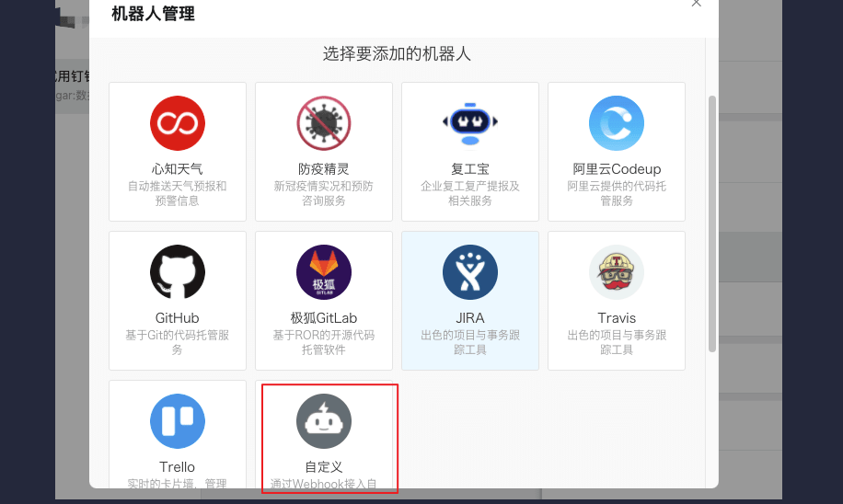
Task: Pick the 复工宝 robot icon
Action: [x=470, y=123]
